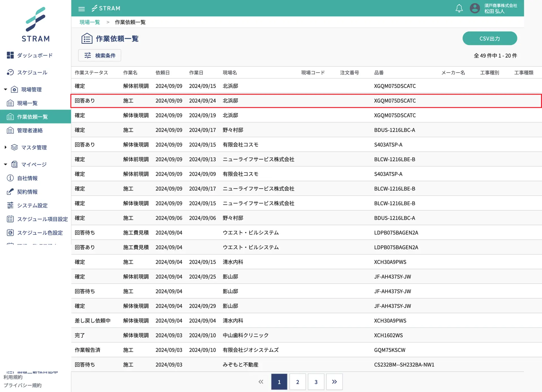This screenshot has height=392, width=542.
Task: Collapse the マイページ section arrow
Action: (5, 164)
